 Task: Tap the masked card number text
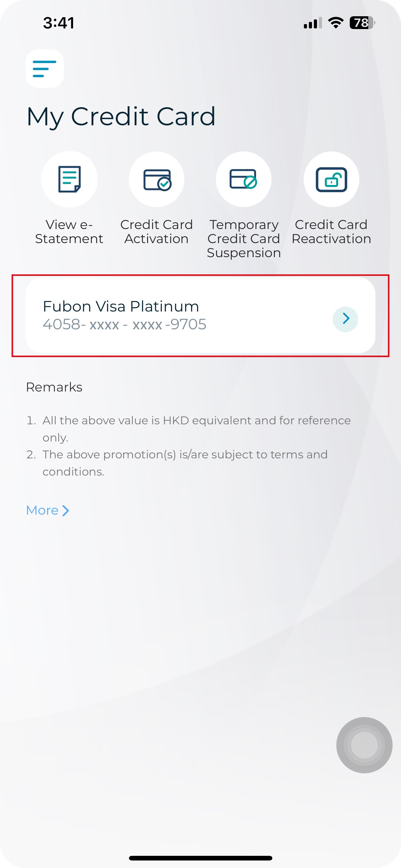pos(125,325)
